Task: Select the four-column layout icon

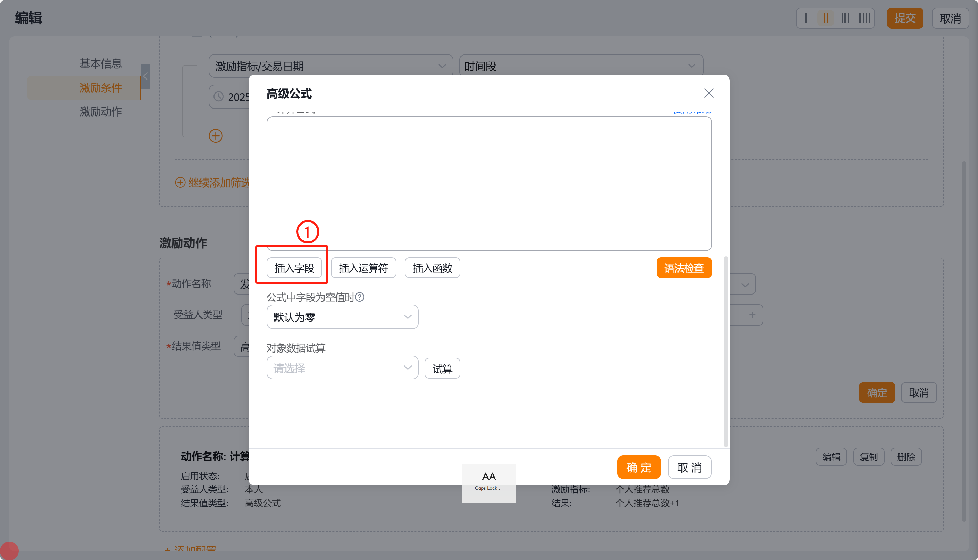Action: click(865, 18)
